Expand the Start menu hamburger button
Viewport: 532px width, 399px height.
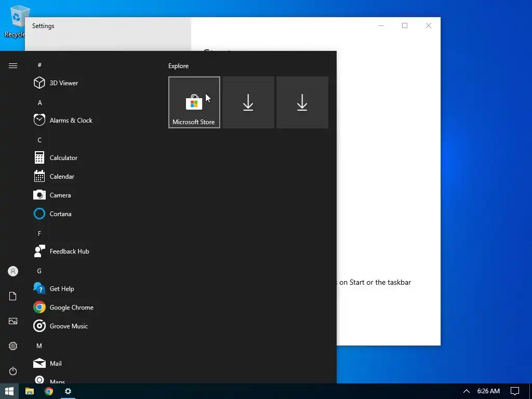pyautogui.click(x=13, y=65)
